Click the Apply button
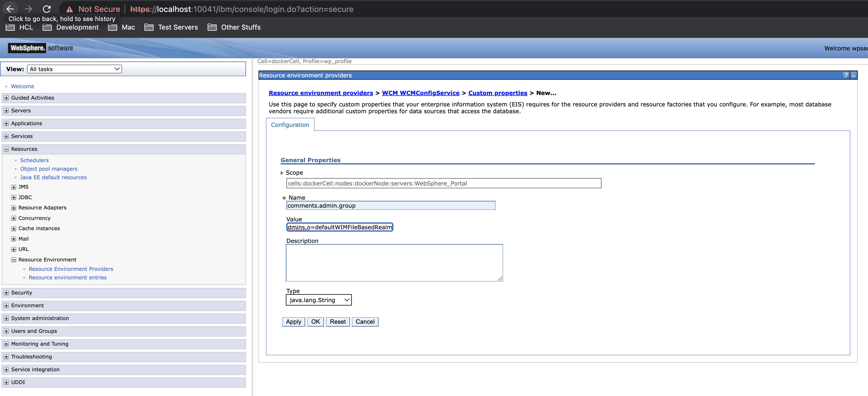The height and width of the screenshot is (396, 868). [x=293, y=321]
